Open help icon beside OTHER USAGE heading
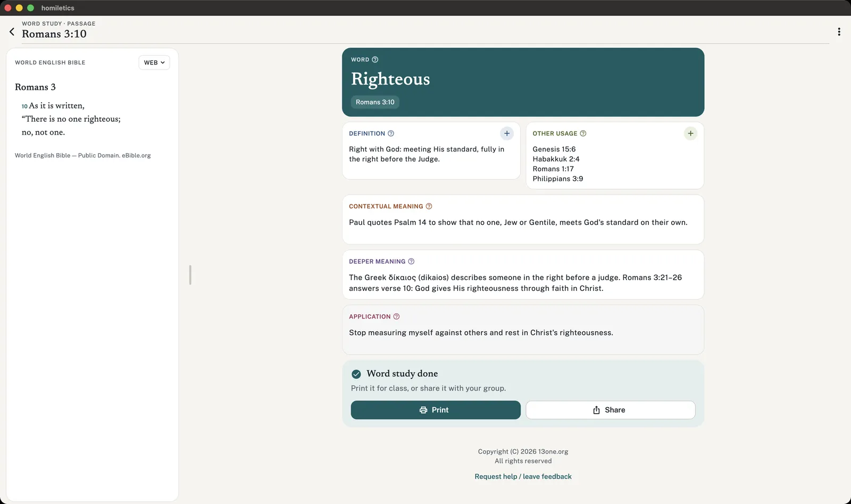This screenshot has height=504, width=851. click(x=583, y=133)
